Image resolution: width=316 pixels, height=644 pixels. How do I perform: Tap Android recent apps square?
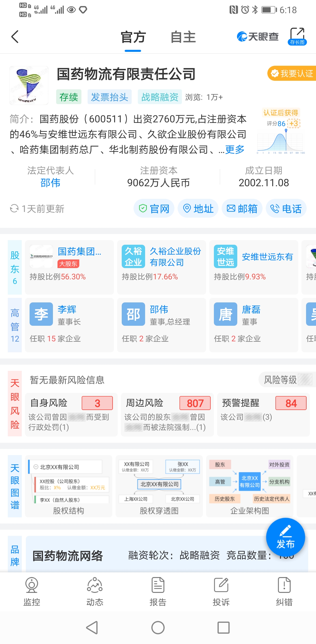pos(224,628)
